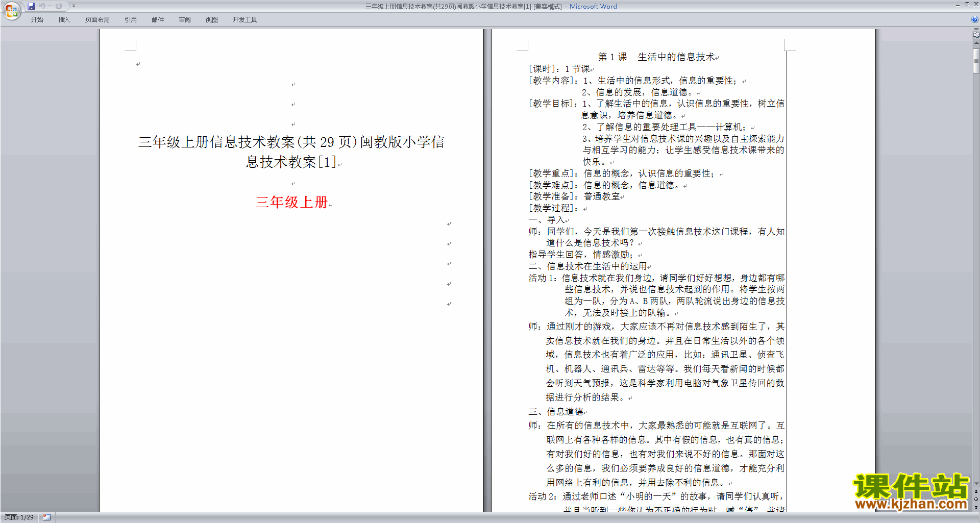Select the 引用 ribbon tab
The height and width of the screenshot is (523, 980).
130,20
